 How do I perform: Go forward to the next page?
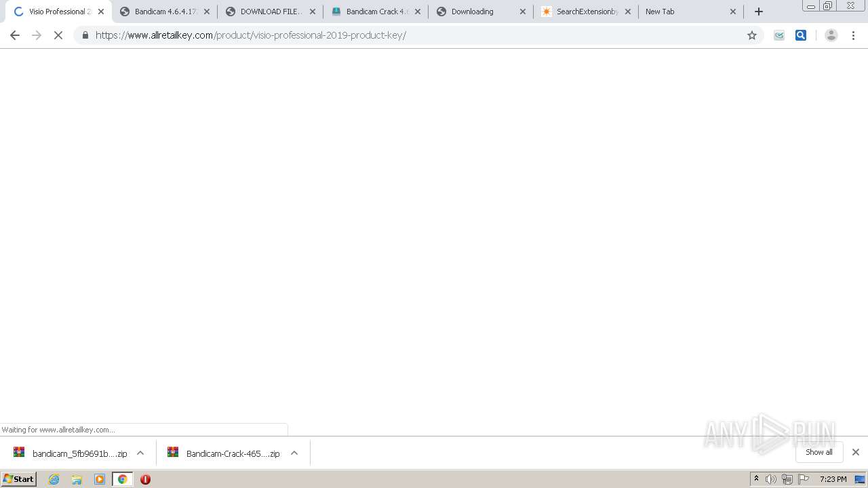tap(37, 35)
